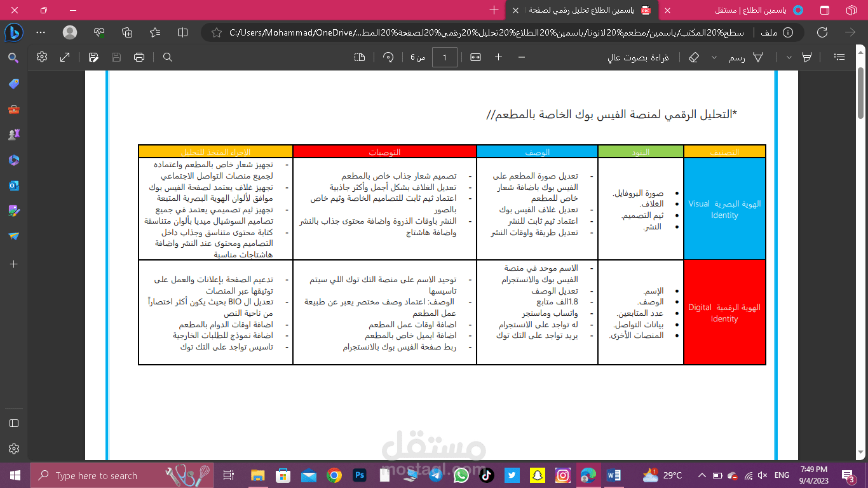Start Read aloud (قراءة بصوت عالٍ)

click(637, 57)
